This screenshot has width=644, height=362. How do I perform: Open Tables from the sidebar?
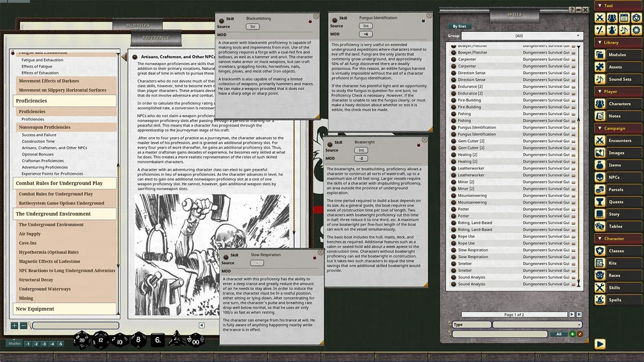618,227
